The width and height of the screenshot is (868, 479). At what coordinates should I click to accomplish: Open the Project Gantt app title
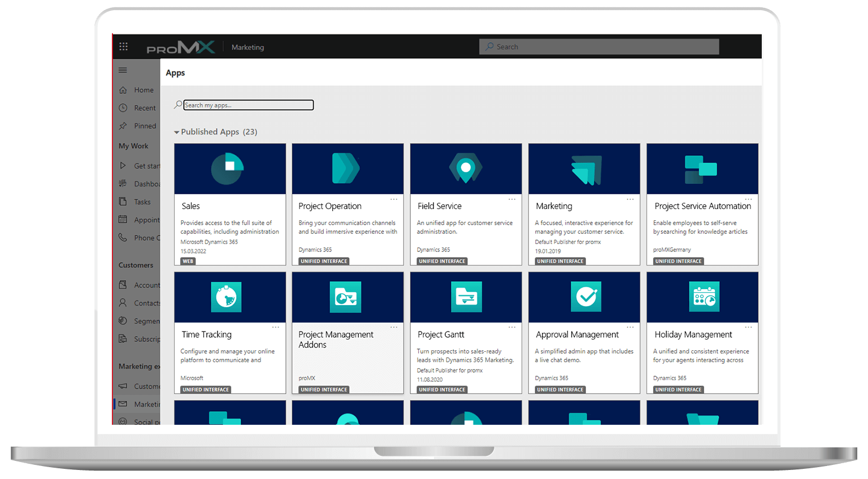tap(441, 334)
